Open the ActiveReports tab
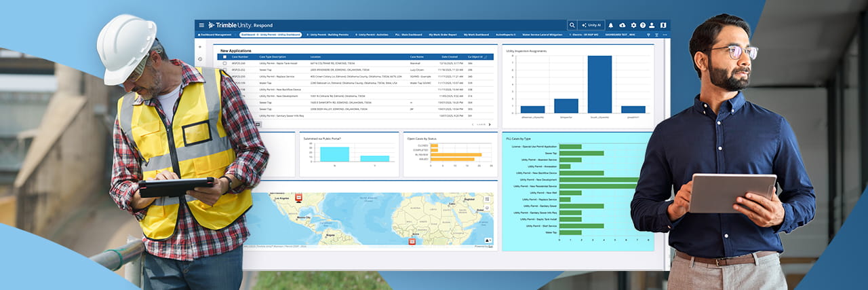 coord(505,35)
